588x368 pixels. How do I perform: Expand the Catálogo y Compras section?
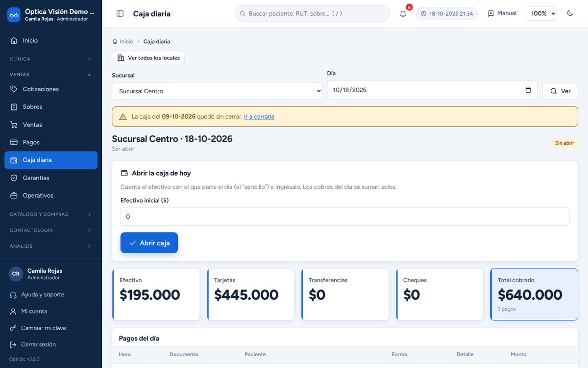click(51, 214)
